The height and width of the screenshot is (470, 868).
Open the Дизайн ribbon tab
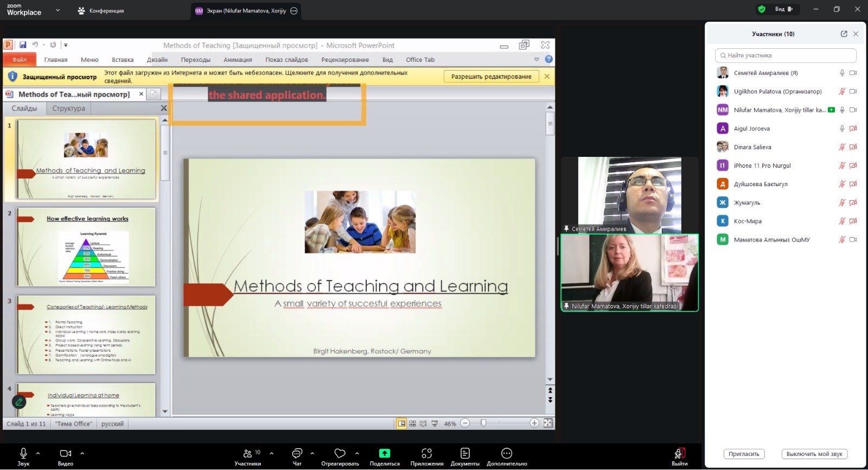tap(157, 60)
